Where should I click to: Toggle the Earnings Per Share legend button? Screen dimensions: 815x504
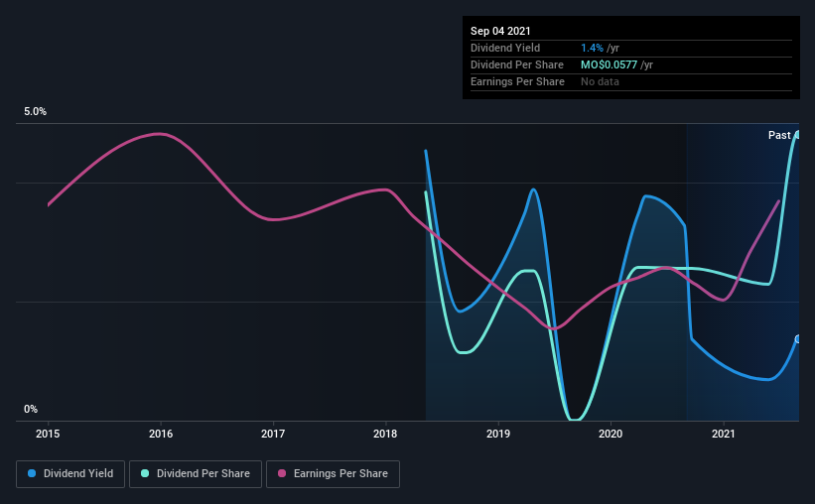pyautogui.click(x=333, y=474)
